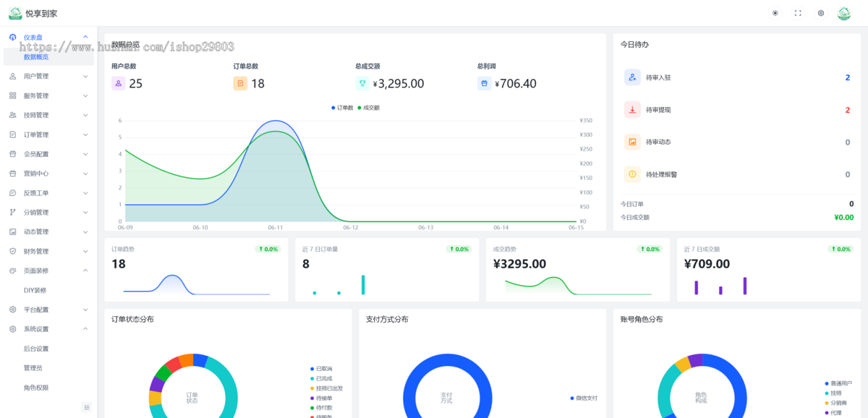The height and width of the screenshot is (418, 868).
Task: Expand the 订单管理 sidebar menu
Action: pyautogui.click(x=48, y=135)
